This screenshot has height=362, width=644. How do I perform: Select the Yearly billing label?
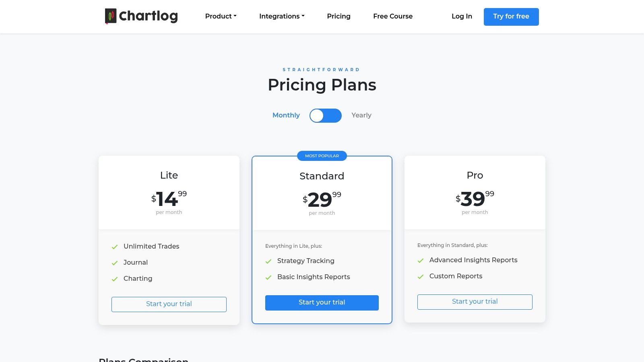click(x=361, y=115)
